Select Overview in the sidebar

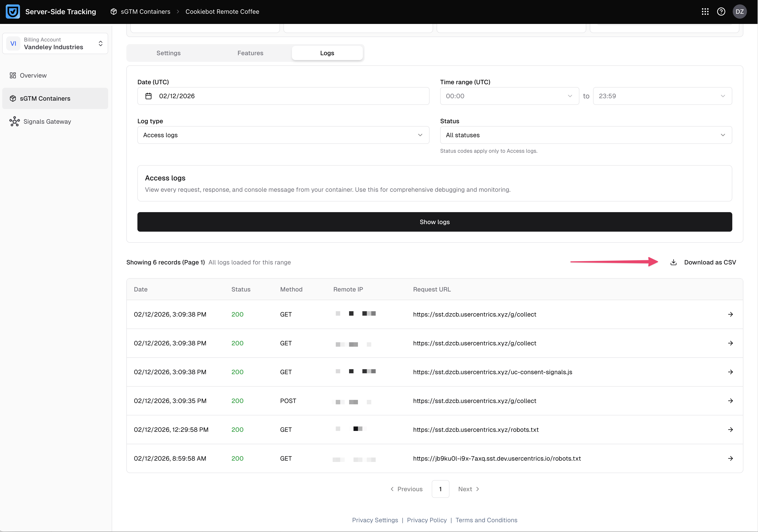tap(33, 75)
